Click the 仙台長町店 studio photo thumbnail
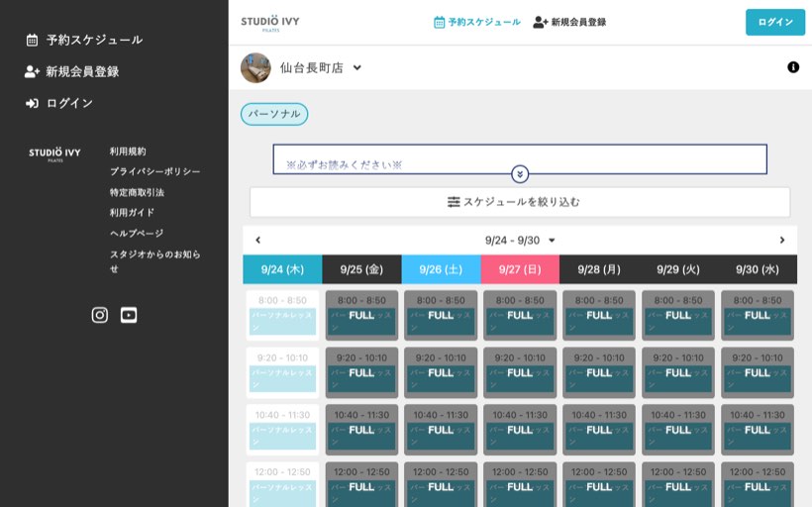Viewport: 812px width, 507px height. [x=255, y=68]
